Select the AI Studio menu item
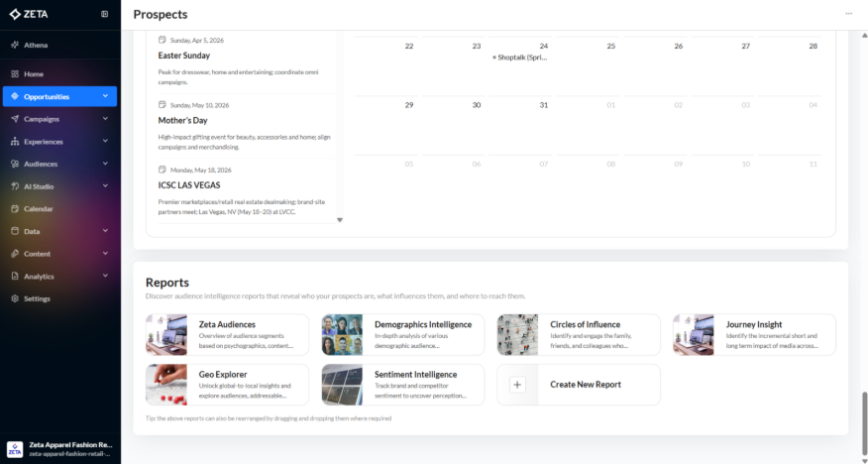 pyautogui.click(x=39, y=186)
